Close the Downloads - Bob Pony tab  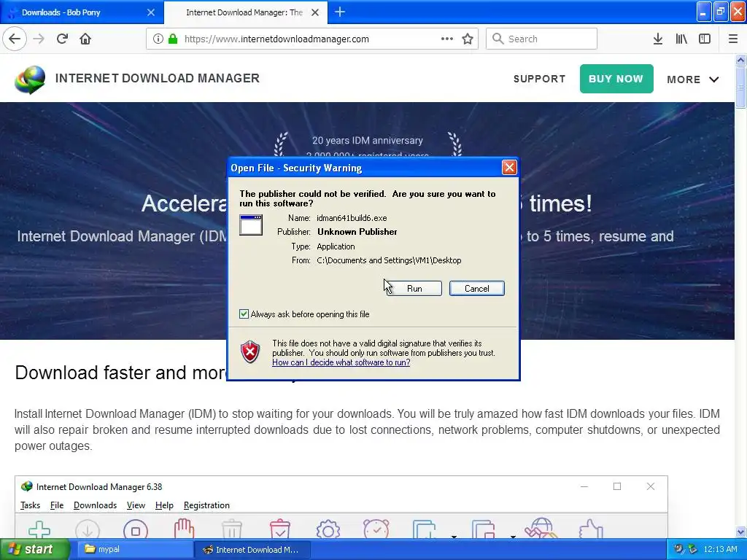point(151,12)
